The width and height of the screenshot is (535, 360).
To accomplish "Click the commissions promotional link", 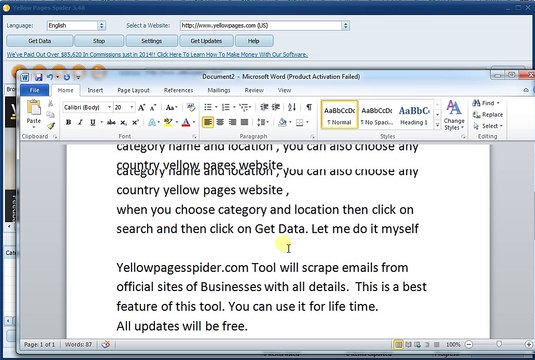I will [x=157, y=55].
